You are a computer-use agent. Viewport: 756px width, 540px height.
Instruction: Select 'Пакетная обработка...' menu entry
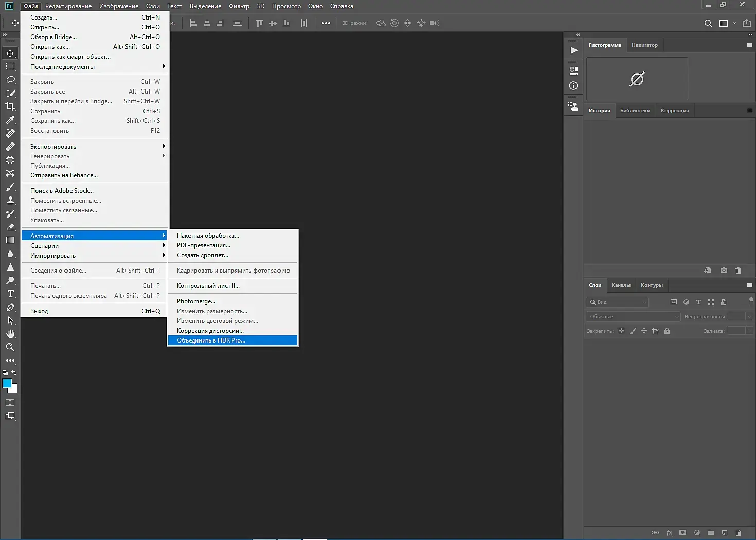coord(232,236)
